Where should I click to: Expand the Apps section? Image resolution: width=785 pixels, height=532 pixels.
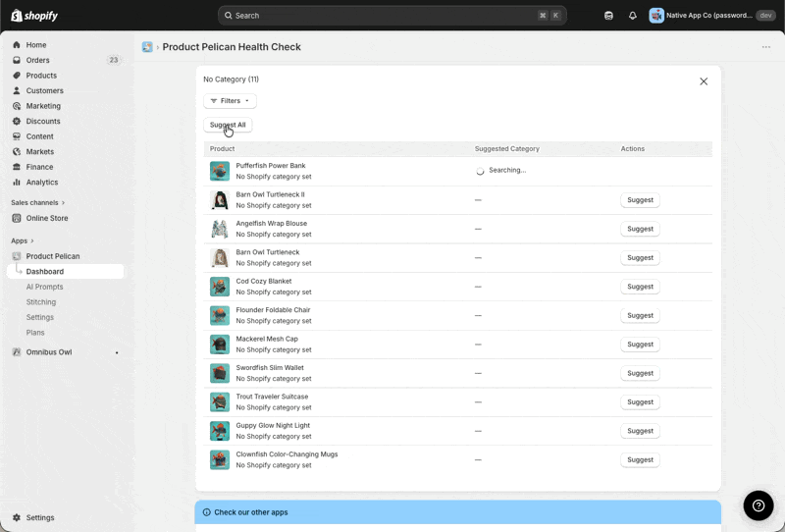(23, 240)
